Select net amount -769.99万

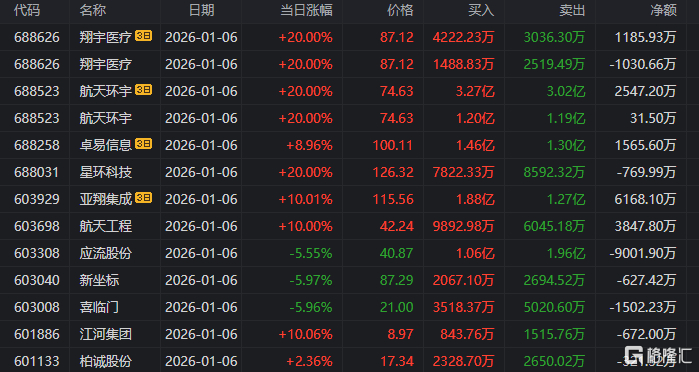tap(646, 172)
